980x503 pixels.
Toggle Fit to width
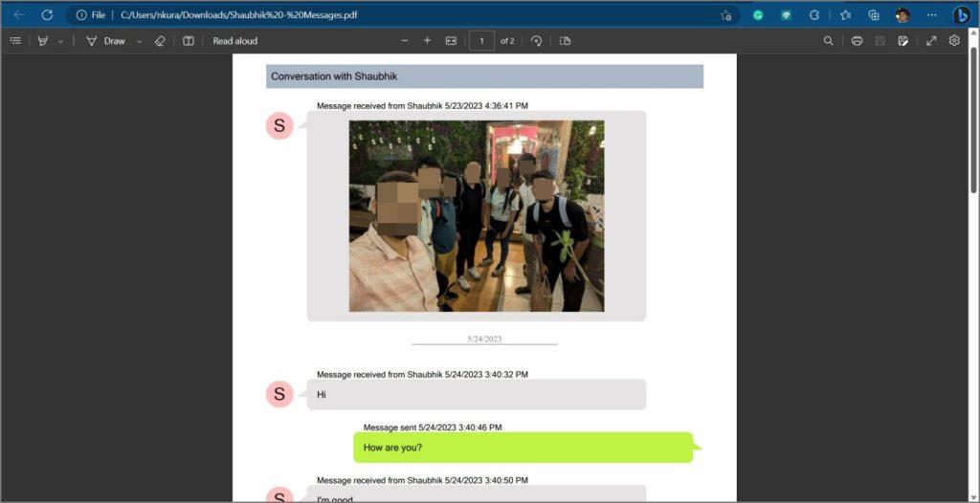pyautogui.click(x=452, y=40)
